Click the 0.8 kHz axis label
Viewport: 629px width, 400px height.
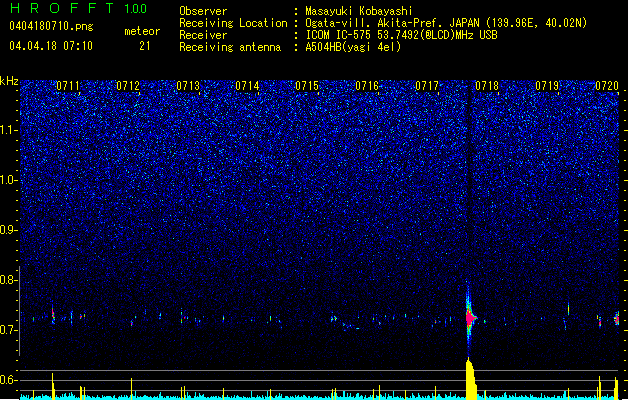[9, 280]
